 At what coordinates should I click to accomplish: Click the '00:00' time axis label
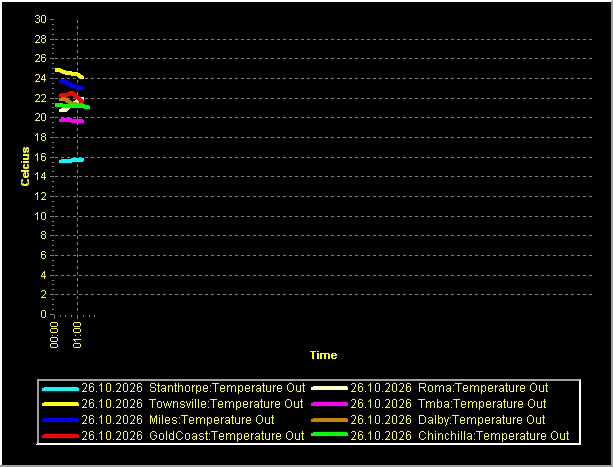[x=54, y=335]
